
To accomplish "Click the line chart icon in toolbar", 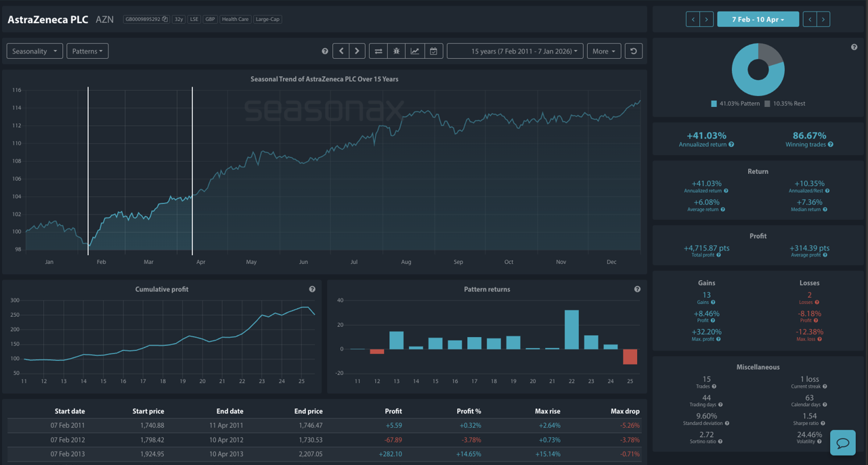I will tap(415, 51).
